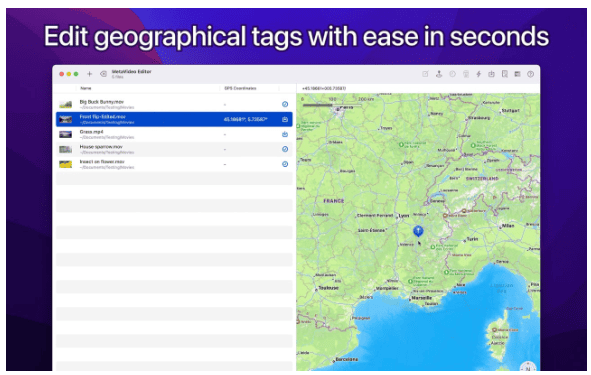Image resolution: width=591 pixels, height=375 pixels.
Task: Click the red close window button
Action: click(x=61, y=74)
